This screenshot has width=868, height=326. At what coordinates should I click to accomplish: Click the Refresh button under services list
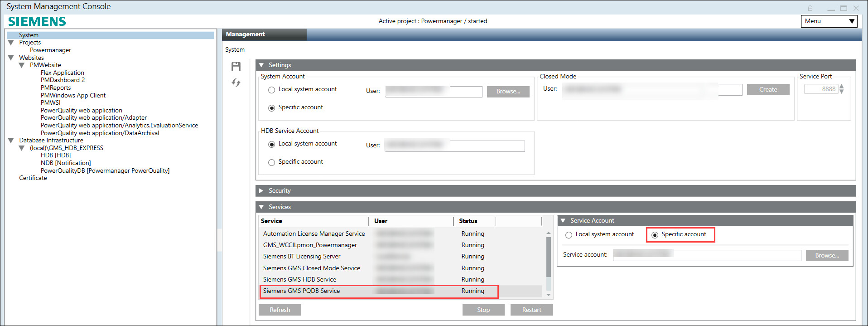click(x=280, y=310)
